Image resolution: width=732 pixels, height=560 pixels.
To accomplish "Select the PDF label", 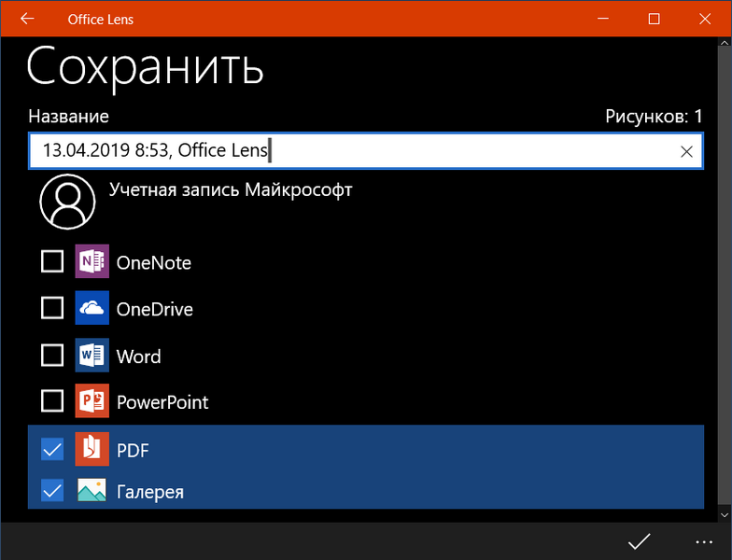I will pyautogui.click(x=133, y=450).
